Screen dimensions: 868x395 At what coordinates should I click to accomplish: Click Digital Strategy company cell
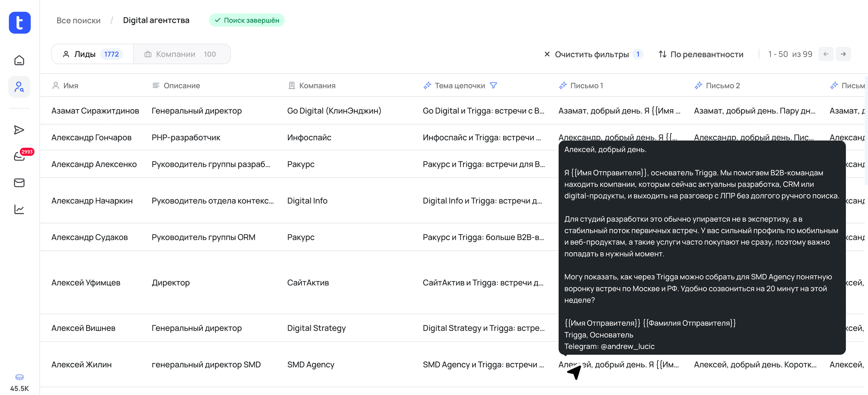point(316,328)
